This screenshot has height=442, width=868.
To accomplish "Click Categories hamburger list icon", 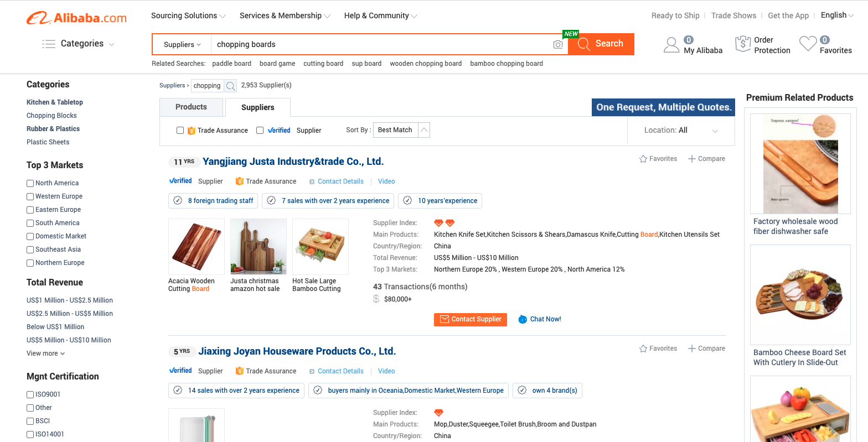I will 49,44.
